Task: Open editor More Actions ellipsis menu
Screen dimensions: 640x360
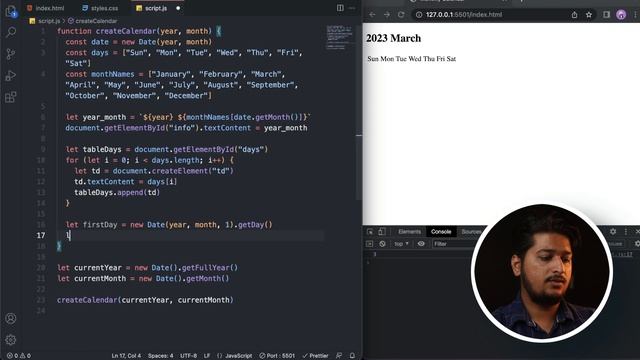Action: (x=352, y=8)
